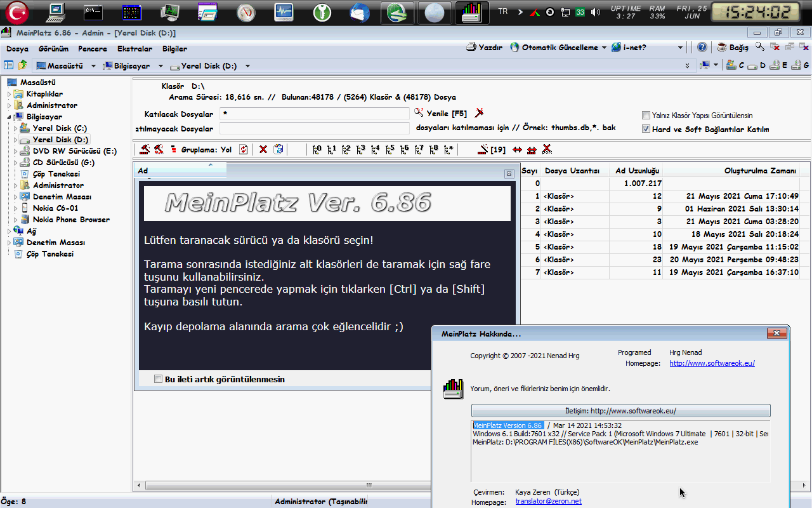Image resolution: width=812 pixels, height=508 pixels.
Task: Click Gruplama: Yol toolbar button
Action: tap(201, 150)
